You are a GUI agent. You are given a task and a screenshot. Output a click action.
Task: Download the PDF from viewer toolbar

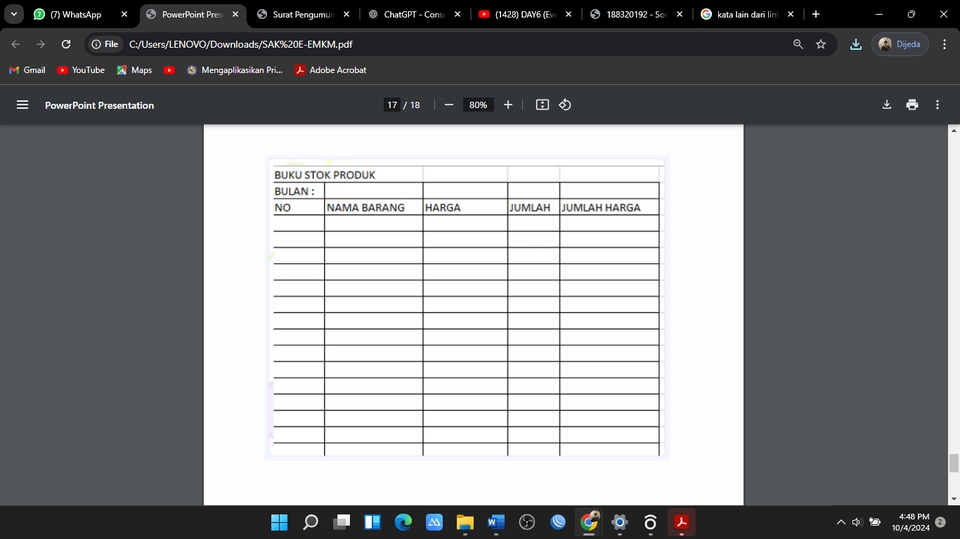pos(887,105)
